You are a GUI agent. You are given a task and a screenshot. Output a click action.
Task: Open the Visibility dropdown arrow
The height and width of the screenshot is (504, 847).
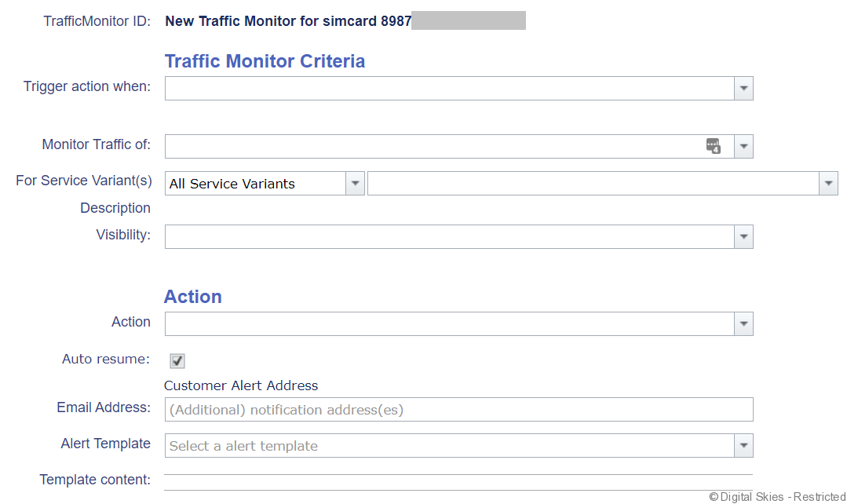click(x=743, y=237)
